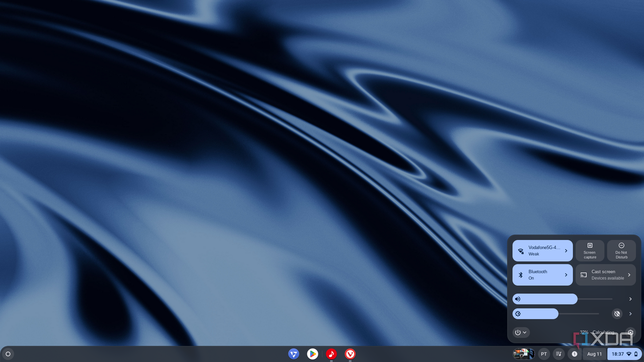Open media controls in the shelf tray

[558, 354]
